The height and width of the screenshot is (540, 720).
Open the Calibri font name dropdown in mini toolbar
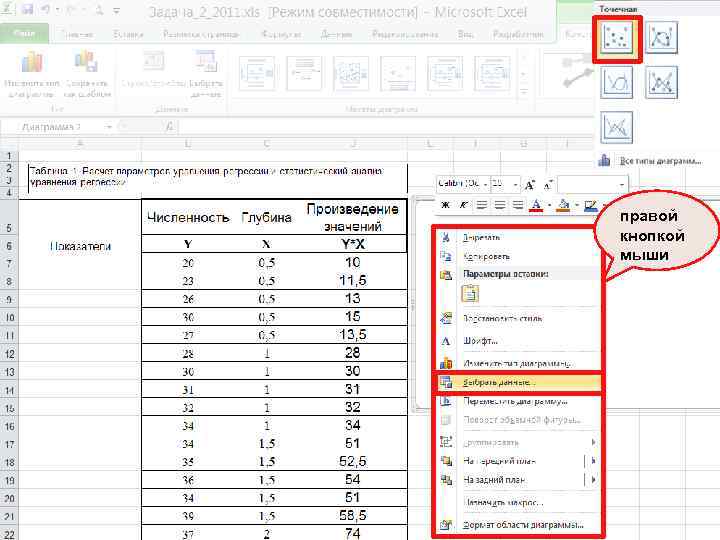click(x=485, y=184)
